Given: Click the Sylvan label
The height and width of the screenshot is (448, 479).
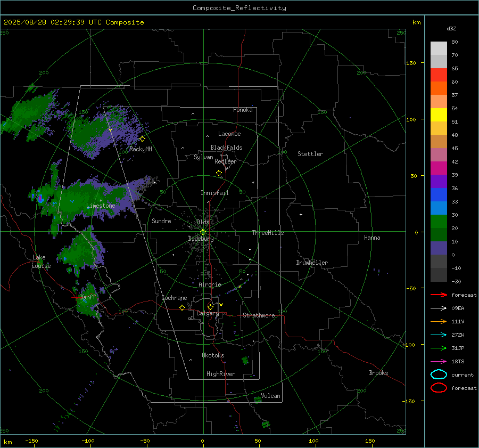Looking at the screenshot, I should point(203,157).
